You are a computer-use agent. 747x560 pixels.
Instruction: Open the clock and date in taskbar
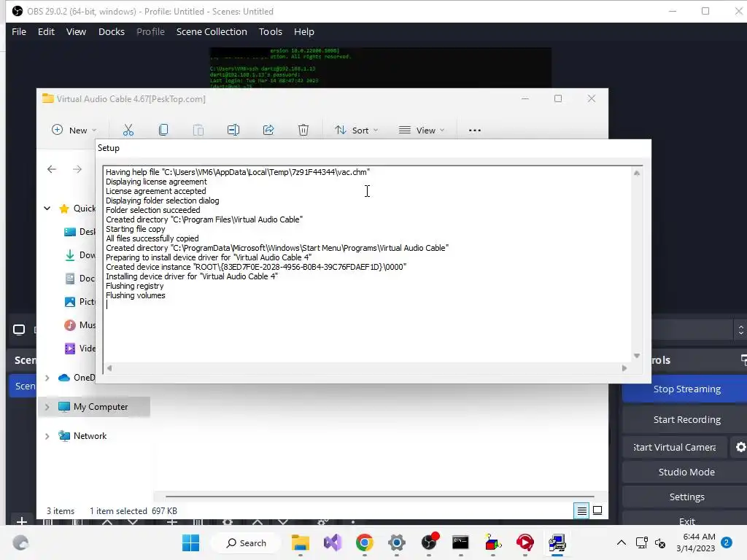696,542
